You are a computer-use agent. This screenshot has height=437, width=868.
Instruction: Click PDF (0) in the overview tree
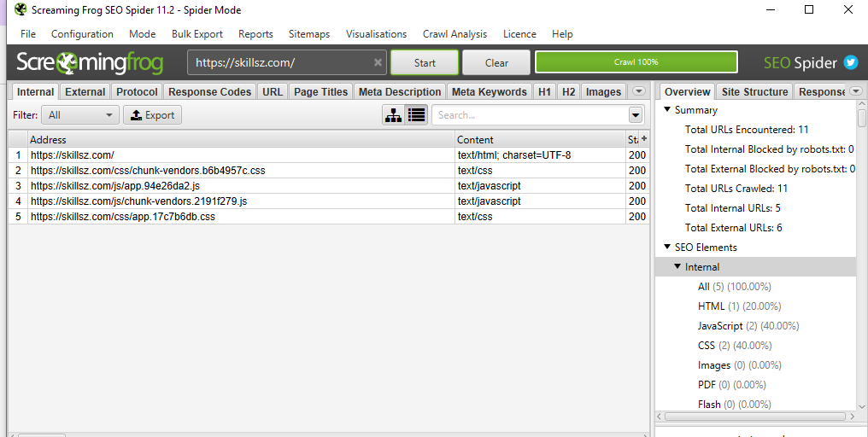(732, 384)
